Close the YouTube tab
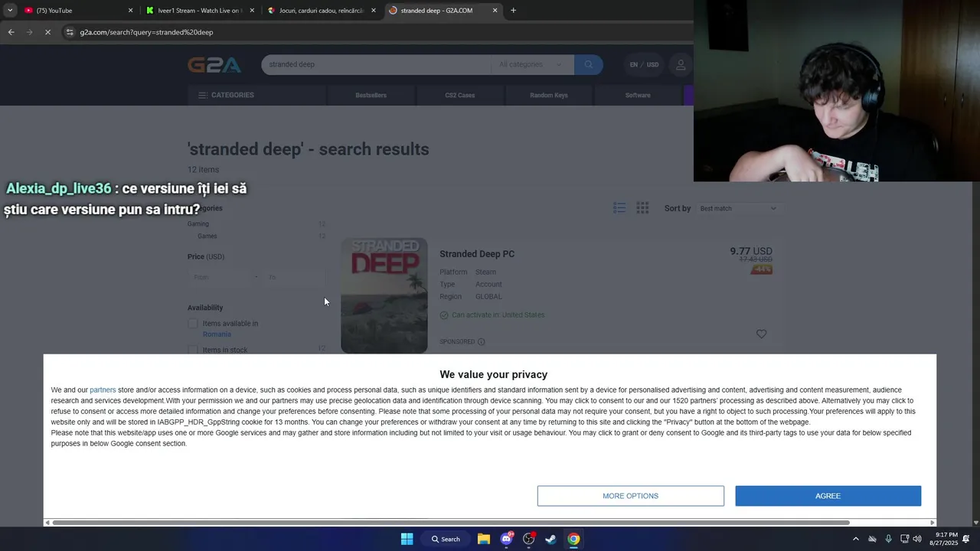This screenshot has width=980, height=551. click(130, 10)
